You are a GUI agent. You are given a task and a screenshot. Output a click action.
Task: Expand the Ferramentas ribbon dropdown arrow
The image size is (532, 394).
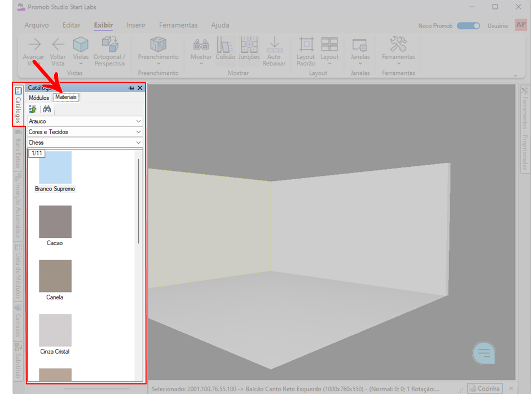[398, 64]
